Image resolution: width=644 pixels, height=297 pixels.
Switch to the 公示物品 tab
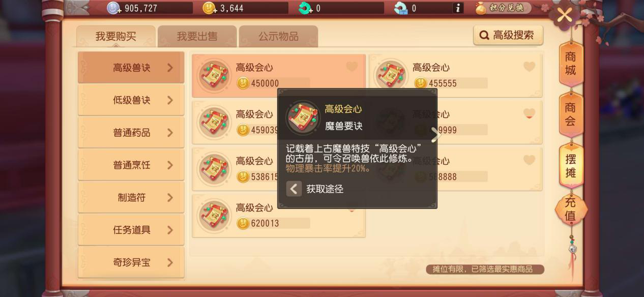coord(278,37)
